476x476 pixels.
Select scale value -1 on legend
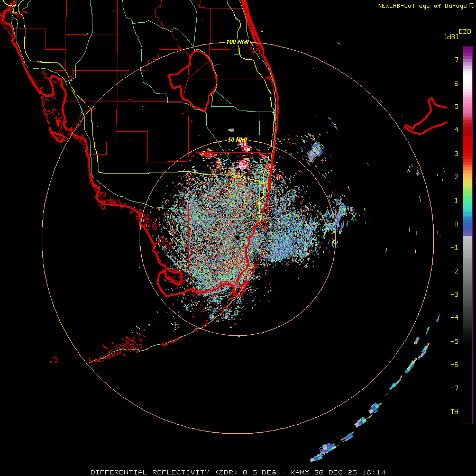click(x=454, y=248)
